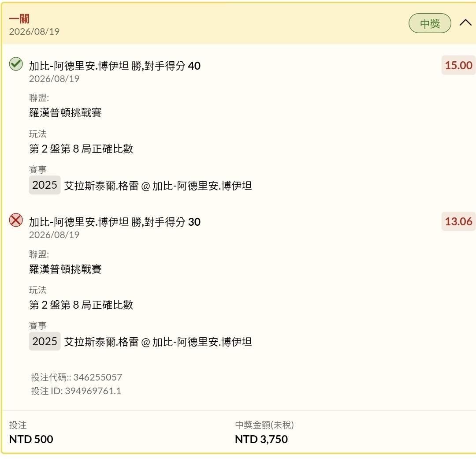Click the first bet title with 對手得分 40
This screenshot has width=476, height=459.
[x=115, y=66]
